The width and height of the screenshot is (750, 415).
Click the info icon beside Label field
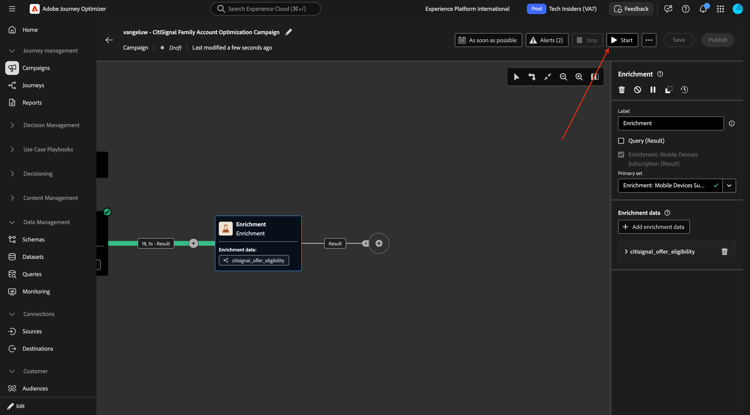tap(731, 123)
